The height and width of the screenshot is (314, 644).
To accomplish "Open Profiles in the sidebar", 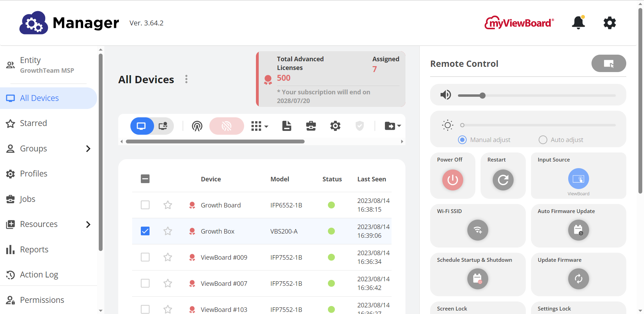I will point(34,174).
